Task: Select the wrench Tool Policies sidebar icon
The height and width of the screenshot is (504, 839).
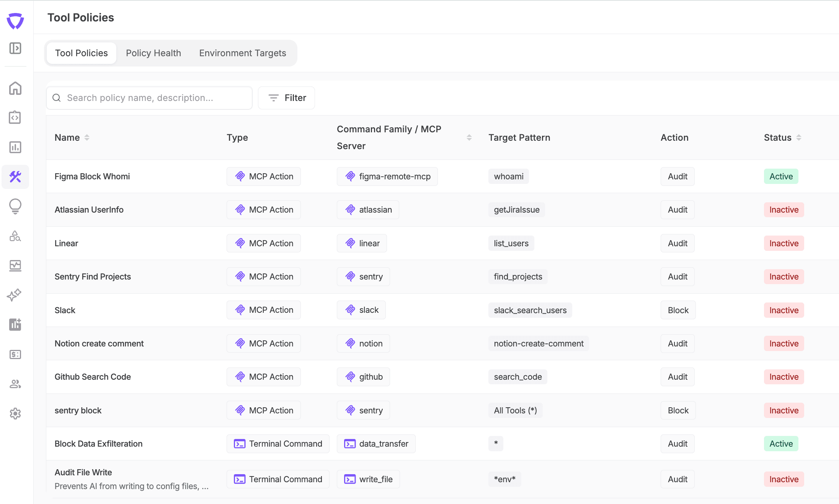Action: (15, 177)
